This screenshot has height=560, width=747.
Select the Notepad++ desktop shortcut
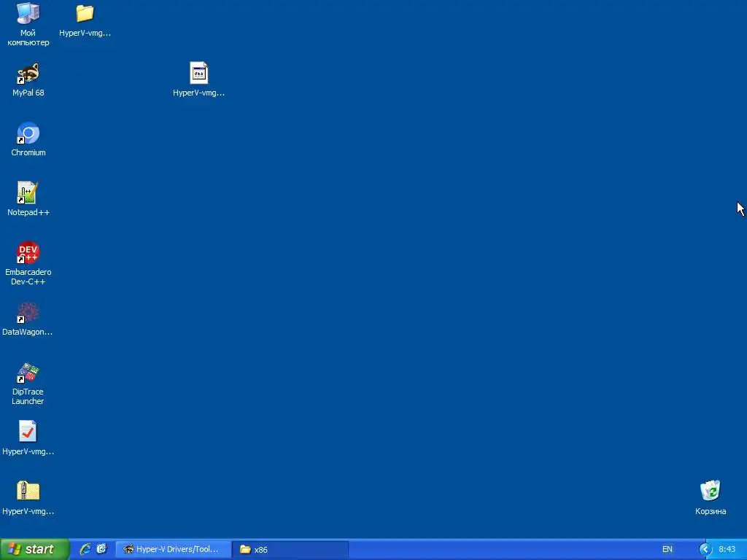[28, 199]
